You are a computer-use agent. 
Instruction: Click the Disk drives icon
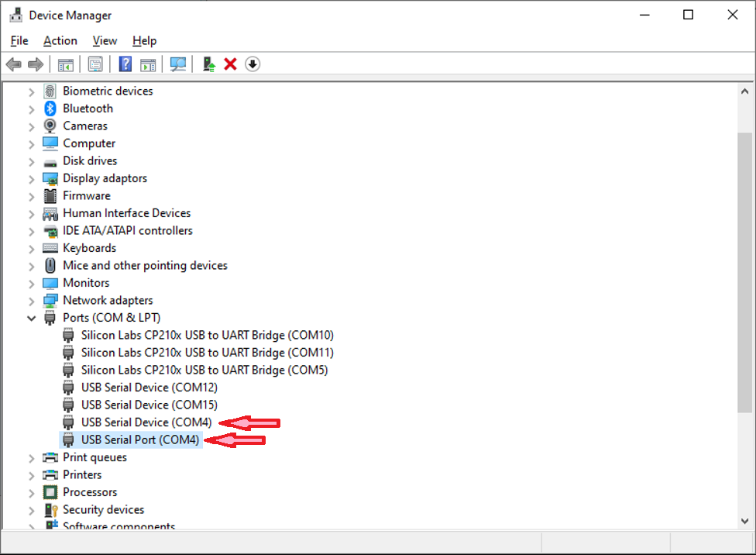[x=50, y=163]
